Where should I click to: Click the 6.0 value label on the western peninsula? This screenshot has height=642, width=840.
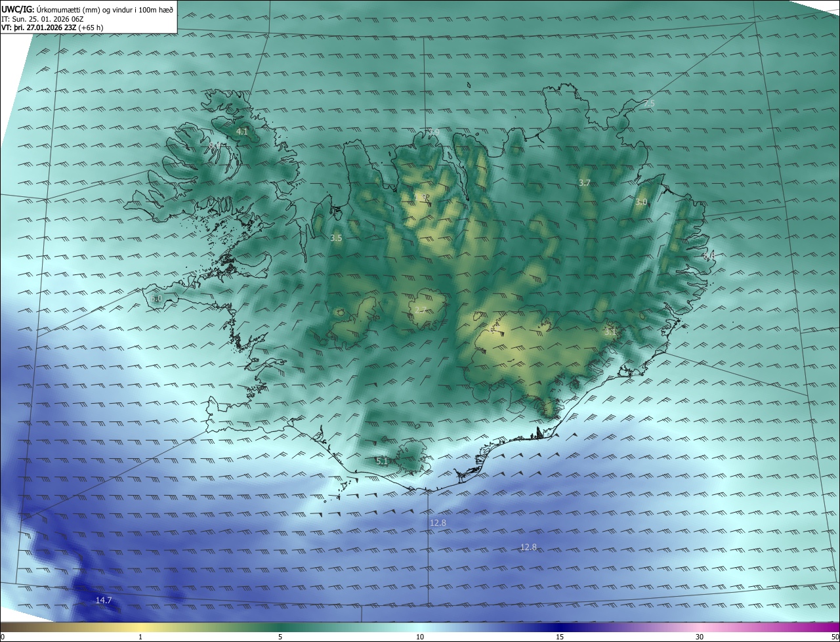(156, 299)
